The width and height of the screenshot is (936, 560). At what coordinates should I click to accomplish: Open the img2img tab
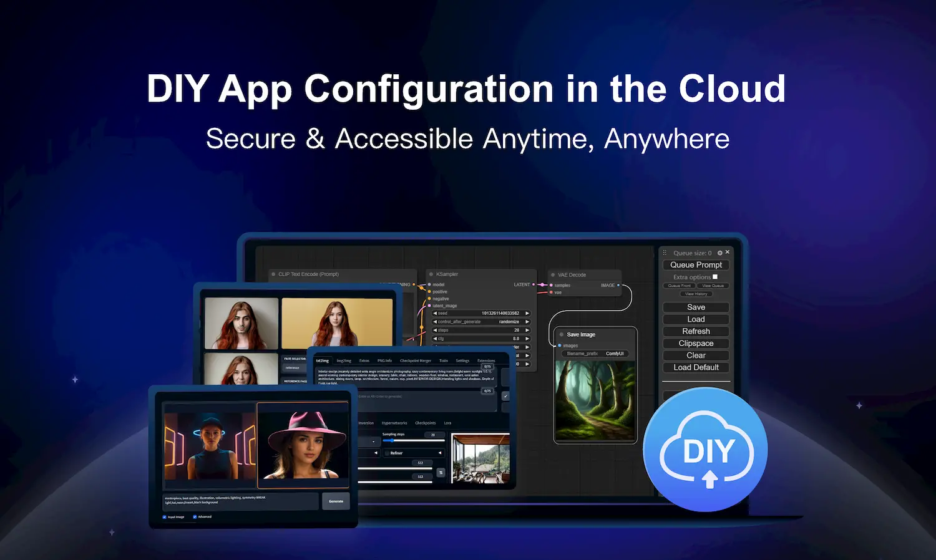(x=344, y=360)
